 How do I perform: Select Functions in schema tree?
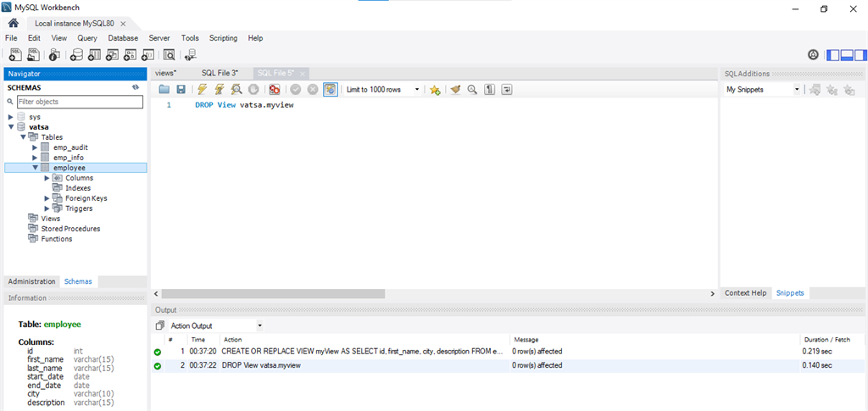[x=57, y=239]
